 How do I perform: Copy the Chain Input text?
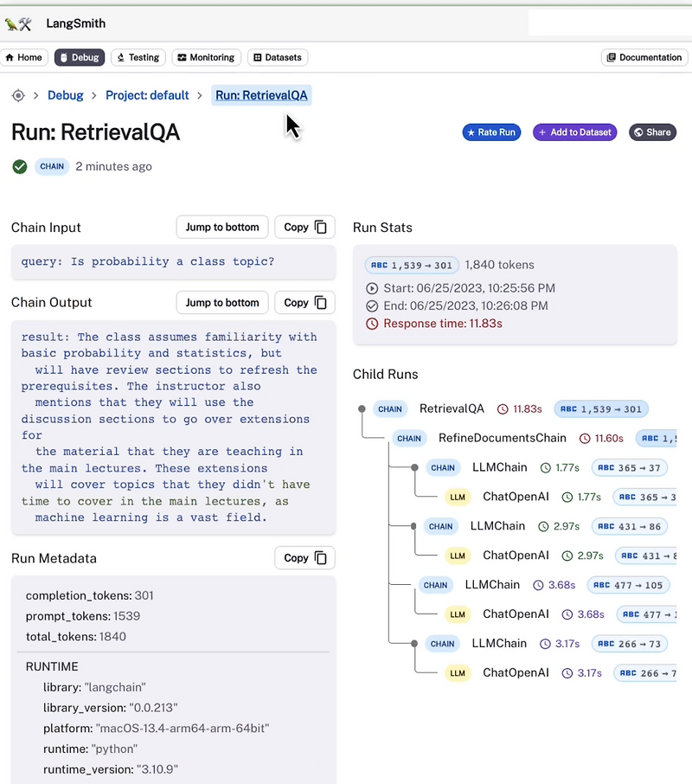(x=304, y=227)
